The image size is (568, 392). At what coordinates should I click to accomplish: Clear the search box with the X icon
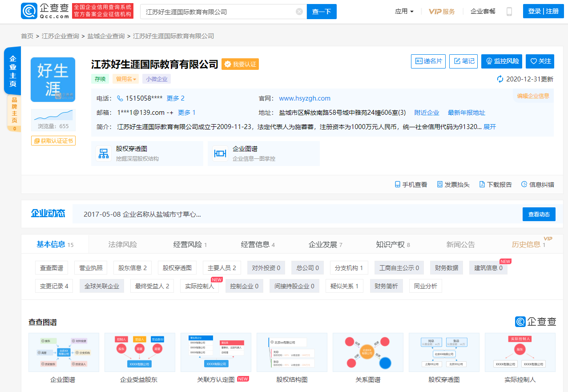tap(299, 12)
